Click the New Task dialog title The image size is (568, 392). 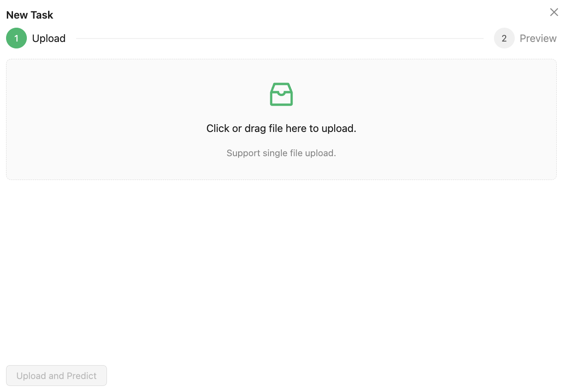[x=30, y=15]
